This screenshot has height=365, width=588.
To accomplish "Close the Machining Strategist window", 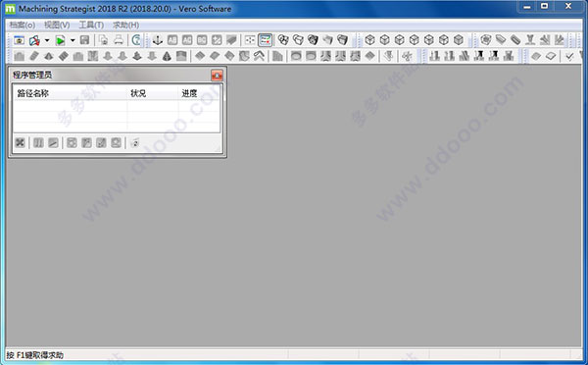I will pyautogui.click(x=568, y=7).
